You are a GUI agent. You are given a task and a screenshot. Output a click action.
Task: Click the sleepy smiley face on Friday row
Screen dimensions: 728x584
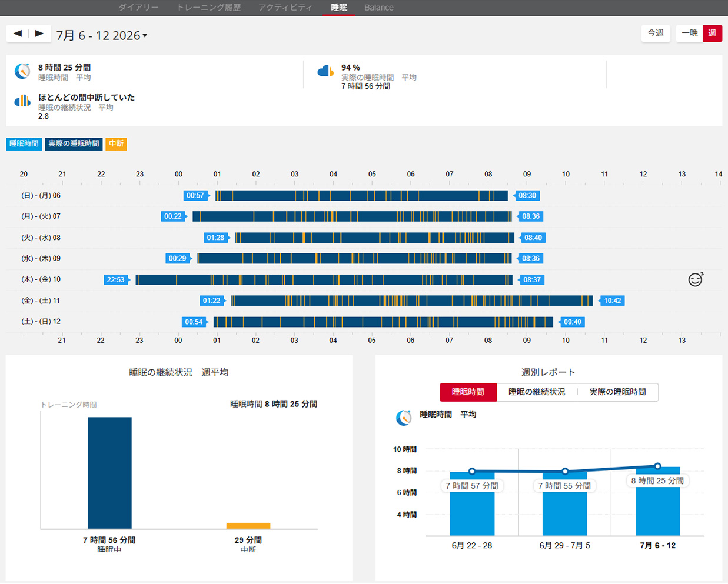pyautogui.click(x=696, y=279)
